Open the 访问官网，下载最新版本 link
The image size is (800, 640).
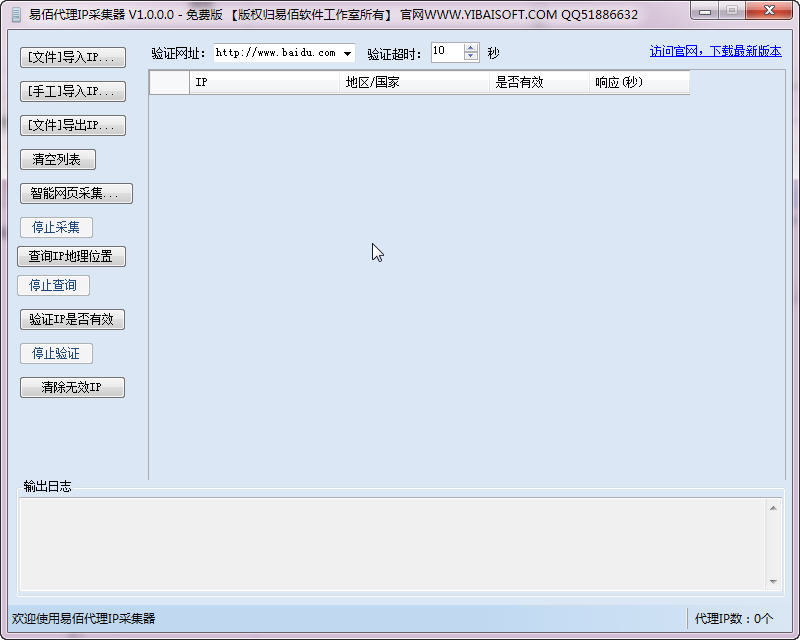pyautogui.click(x=715, y=51)
